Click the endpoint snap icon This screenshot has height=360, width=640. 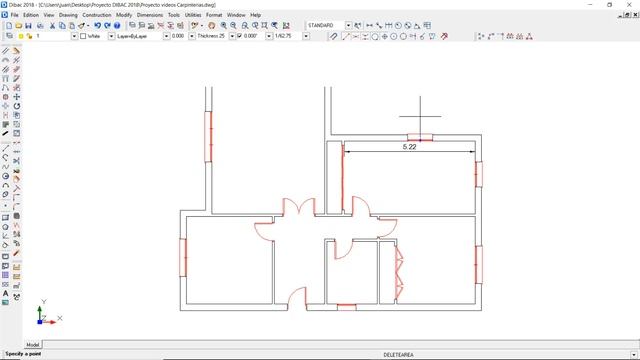tap(346, 36)
